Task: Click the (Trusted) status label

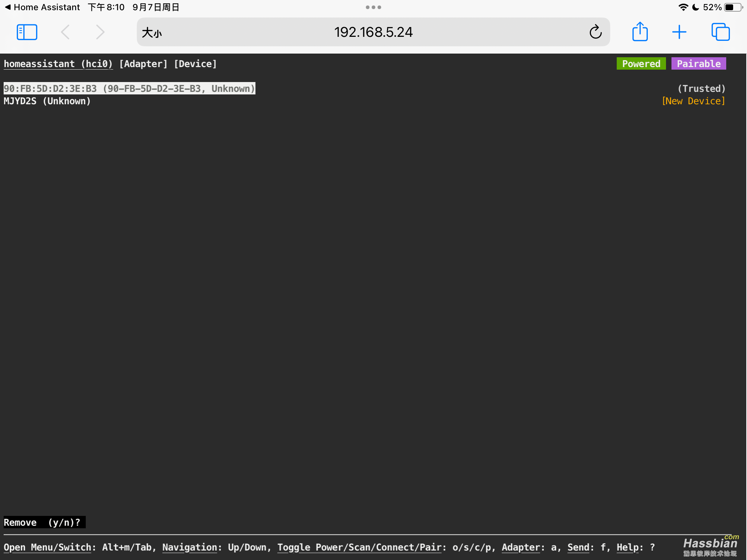Action: tap(701, 89)
